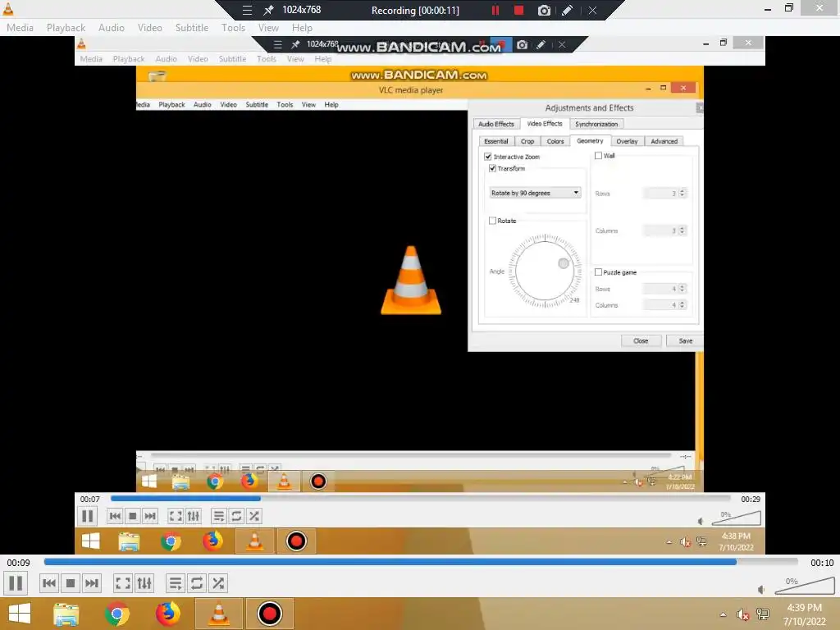The width and height of the screenshot is (840, 630).
Task: Select the Advanced sub-tab
Action: (664, 141)
